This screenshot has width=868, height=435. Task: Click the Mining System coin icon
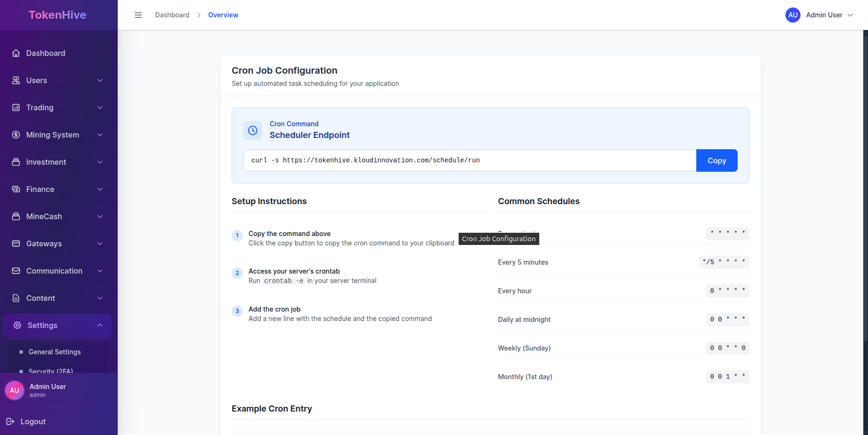16,135
